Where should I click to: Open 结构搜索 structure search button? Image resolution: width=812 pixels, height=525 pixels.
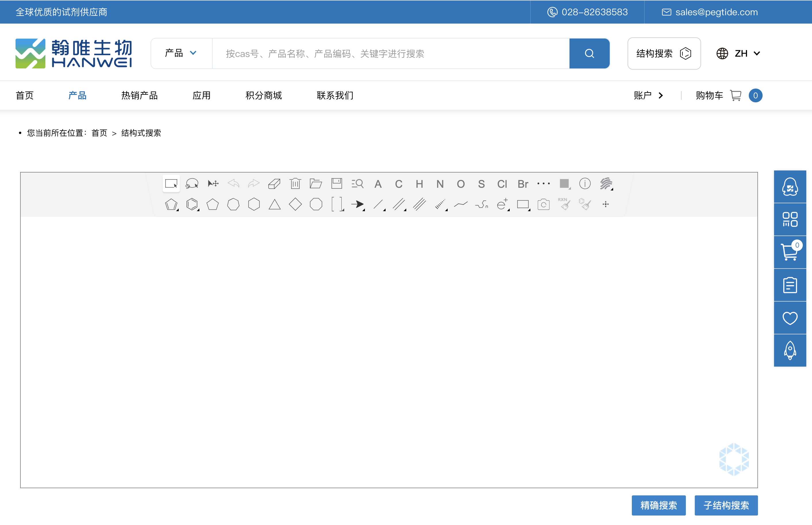[x=664, y=53]
